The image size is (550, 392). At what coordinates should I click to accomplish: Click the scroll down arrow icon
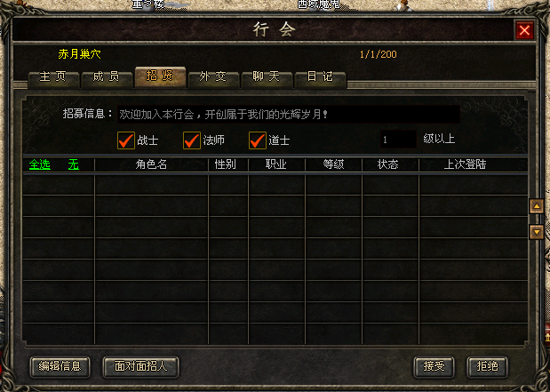pyautogui.click(x=537, y=232)
